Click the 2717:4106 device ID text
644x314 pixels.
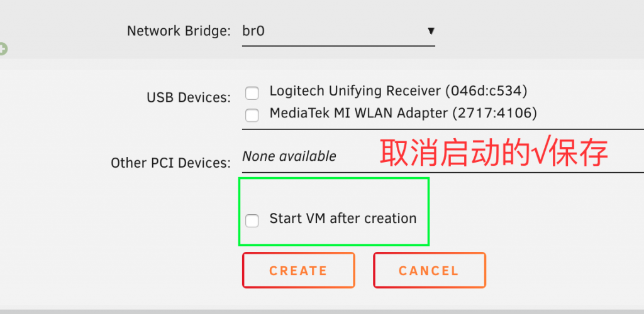(494, 113)
